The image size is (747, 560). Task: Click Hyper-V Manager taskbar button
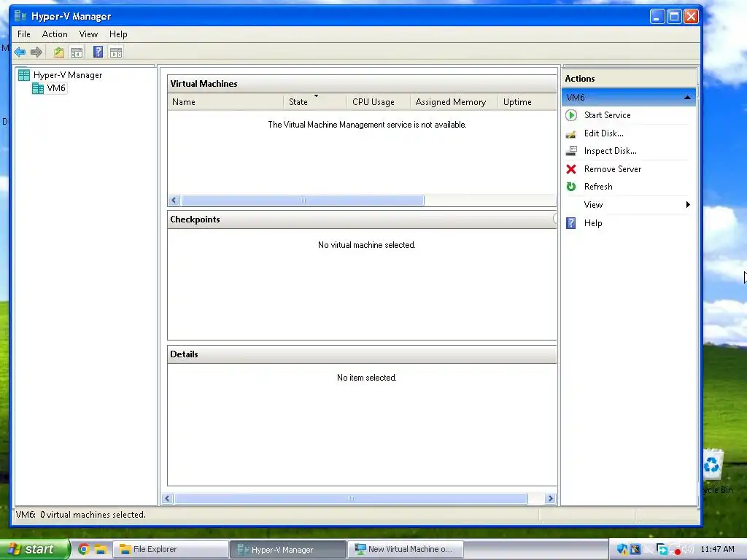[x=288, y=549]
